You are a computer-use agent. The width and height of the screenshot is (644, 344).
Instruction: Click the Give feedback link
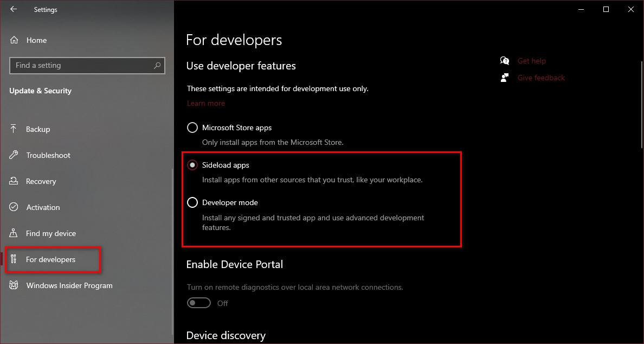click(541, 78)
